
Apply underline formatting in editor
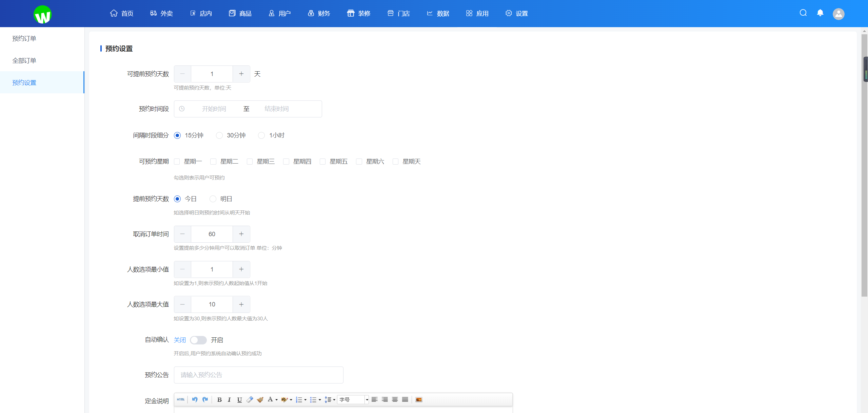[239, 399]
